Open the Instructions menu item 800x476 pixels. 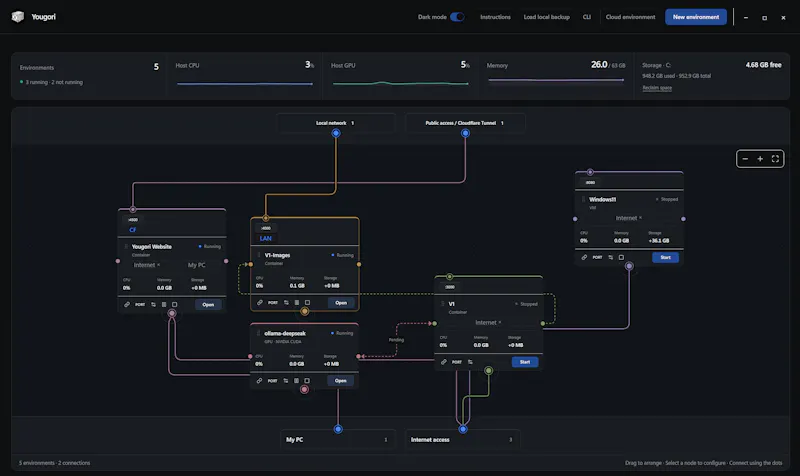[495, 17]
